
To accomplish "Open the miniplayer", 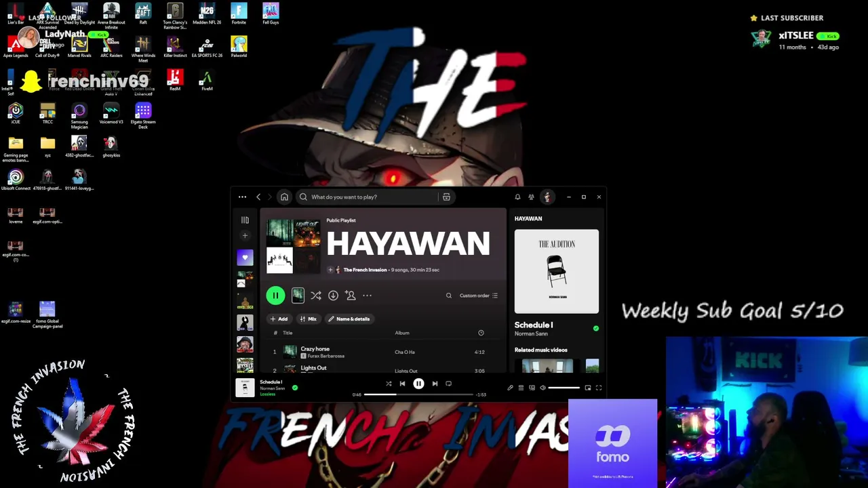I will [x=588, y=388].
